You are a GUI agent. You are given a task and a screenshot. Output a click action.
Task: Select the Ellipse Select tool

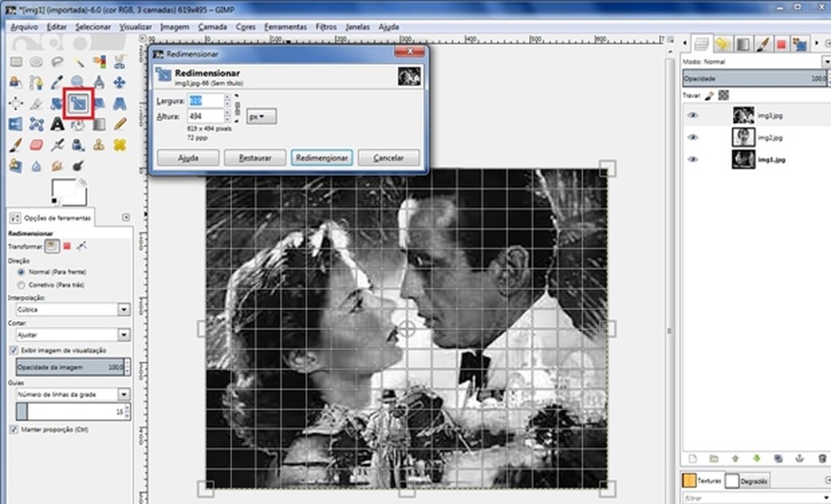pyautogui.click(x=36, y=62)
